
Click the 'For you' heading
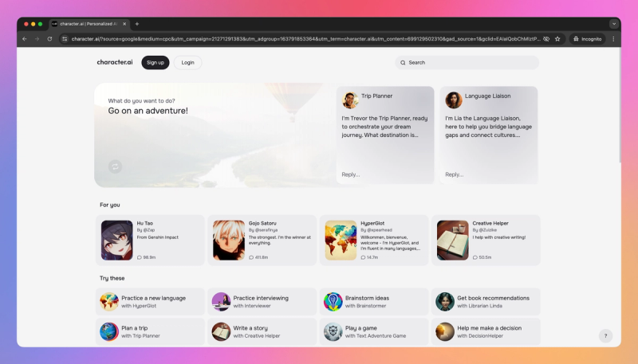click(110, 205)
